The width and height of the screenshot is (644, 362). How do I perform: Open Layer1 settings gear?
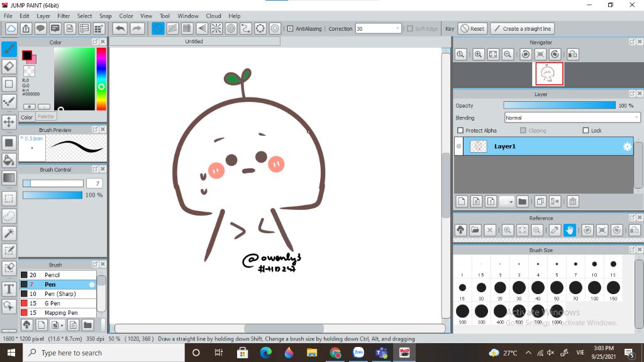tap(627, 146)
